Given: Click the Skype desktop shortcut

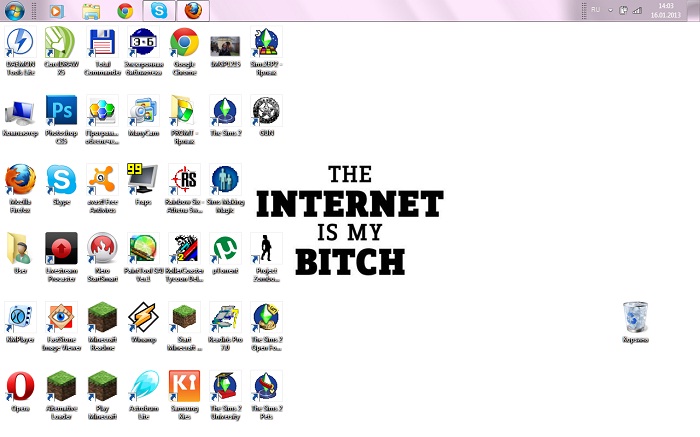Looking at the screenshot, I should 61,179.
